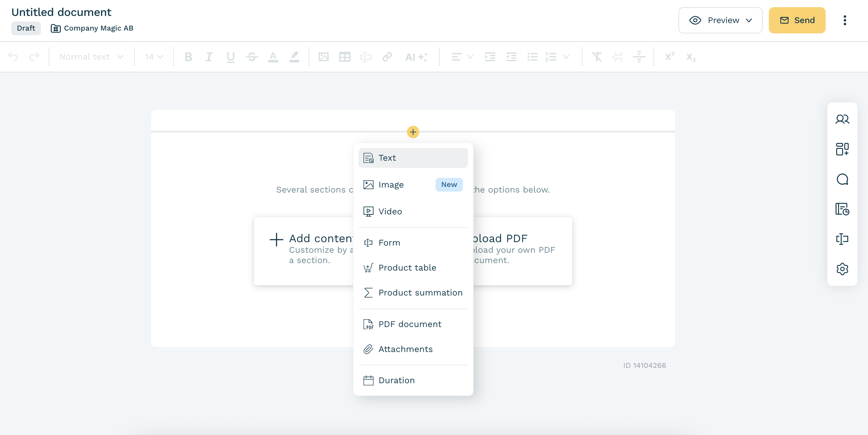Toggle strikethrough formatting
The width and height of the screenshot is (868, 435).
click(252, 57)
